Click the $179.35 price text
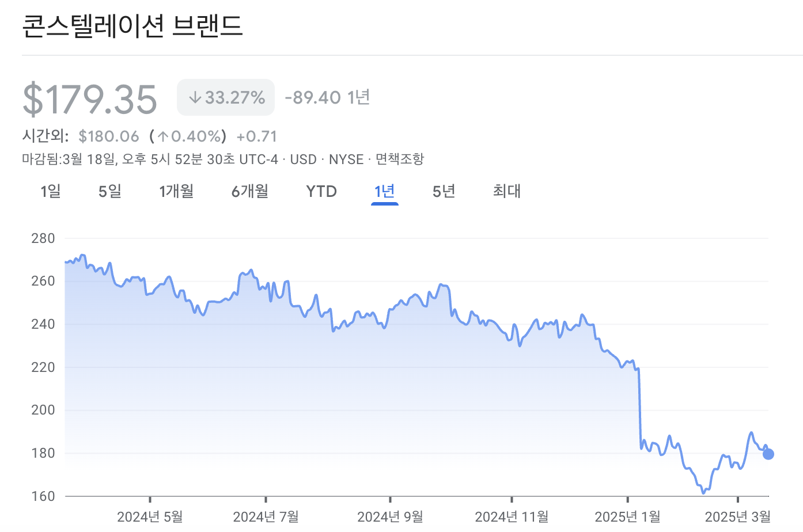The width and height of the screenshot is (803, 532). click(x=89, y=97)
